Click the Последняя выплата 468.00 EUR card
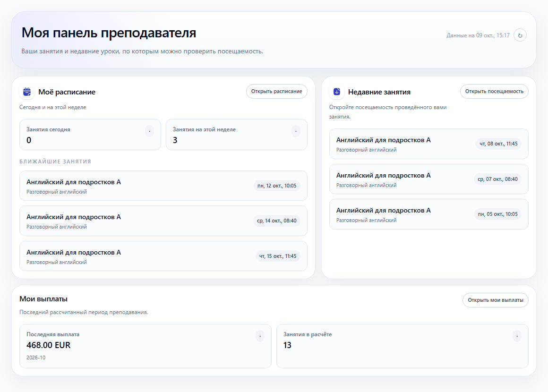The width and height of the screenshot is (548, 392). (146, 346)
